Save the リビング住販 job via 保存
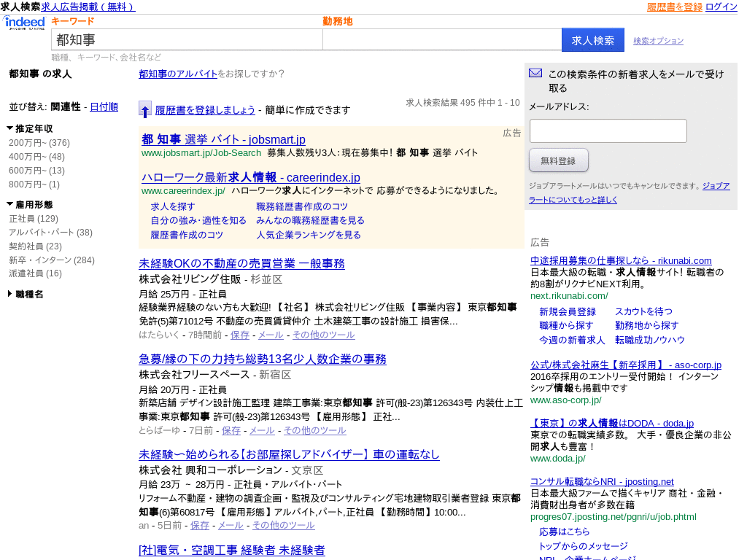The height and width of the screenshot is (560, 747). (x=240, y=335)
